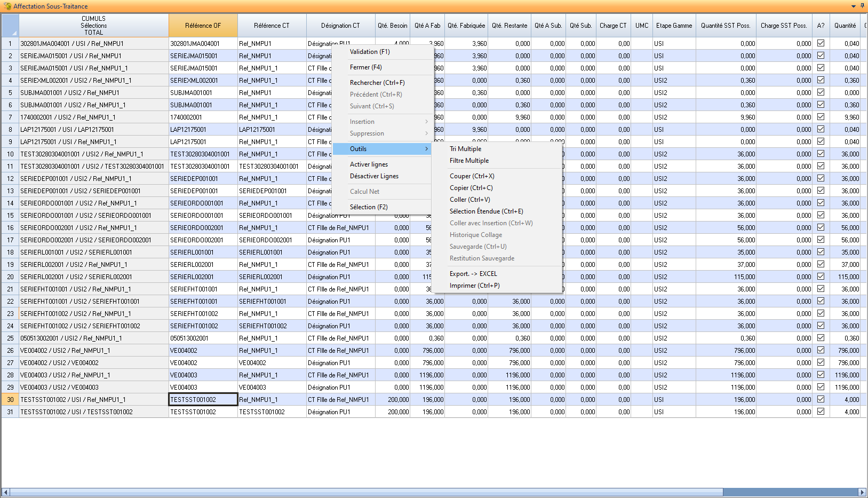Choose Export -> EXCEL from the submenu
The height and width of the screenshot is (498, 868).
click(x=473, y=274)
